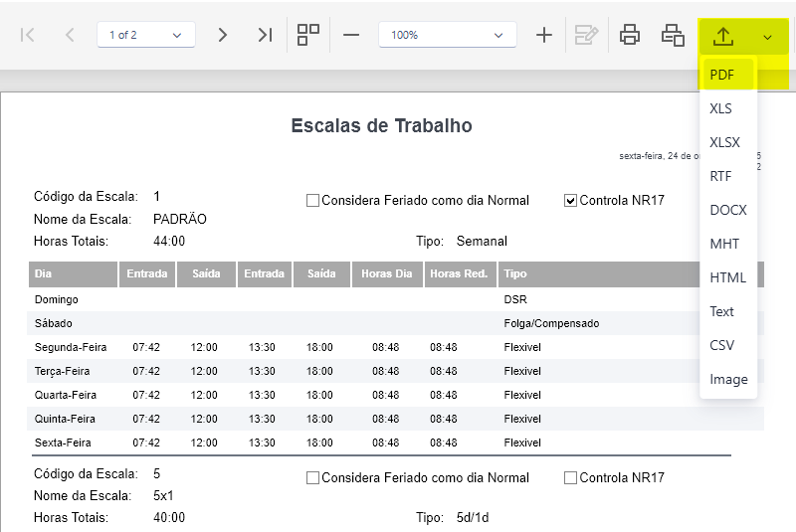Print the report
Viewport: 796px width, 532px height.
pos(630,35)
